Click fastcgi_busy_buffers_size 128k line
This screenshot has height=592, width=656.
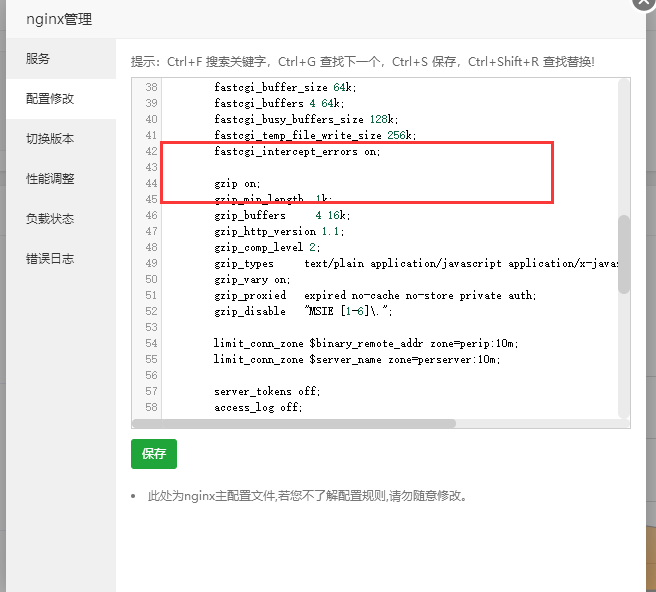click(x=306, y=119)
